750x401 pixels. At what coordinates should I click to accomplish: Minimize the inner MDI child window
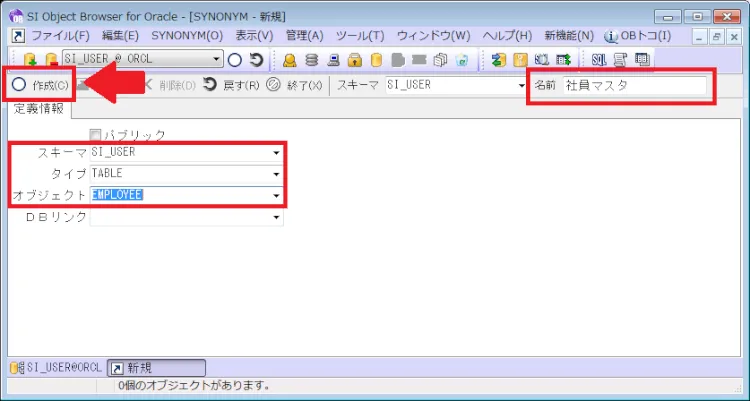coord(699,36)
